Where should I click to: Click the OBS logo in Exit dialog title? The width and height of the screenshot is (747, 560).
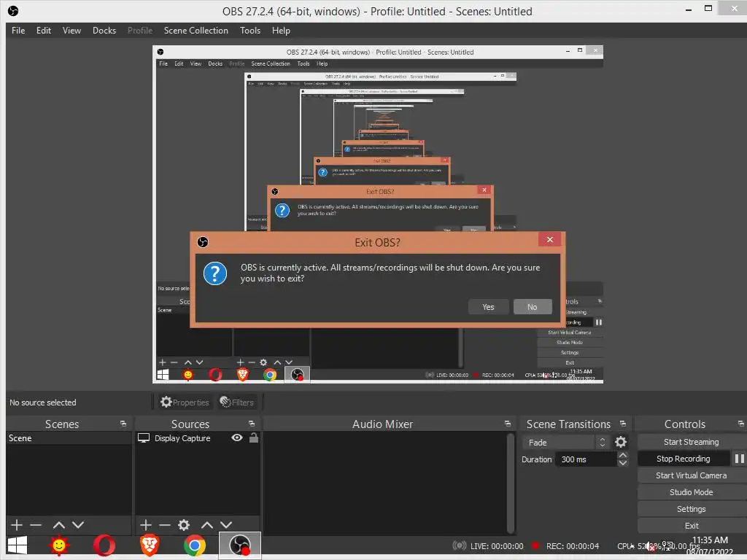[x=203, y=242]
